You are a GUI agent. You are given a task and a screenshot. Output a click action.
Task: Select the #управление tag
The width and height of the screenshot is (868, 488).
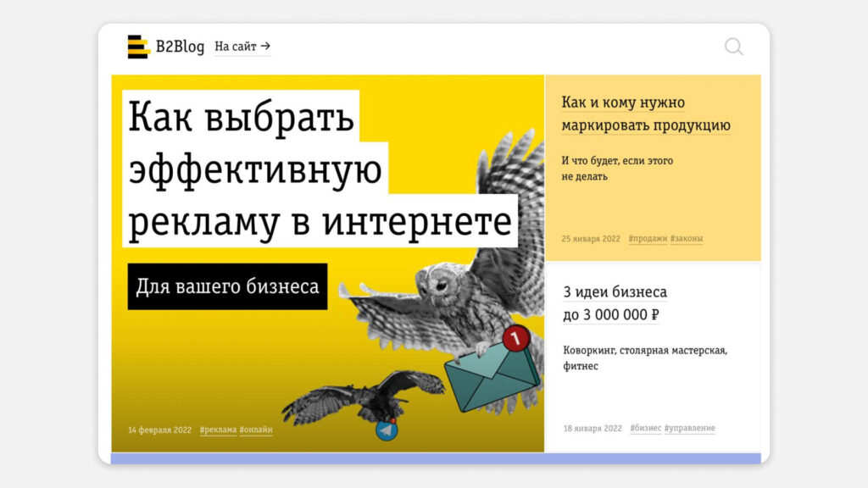pos(690,428)
